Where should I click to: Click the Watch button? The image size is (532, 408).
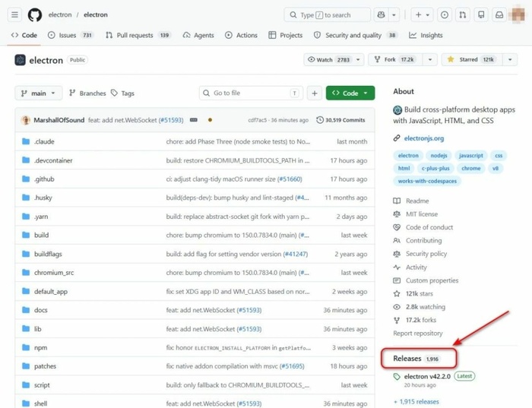point(334,60)
